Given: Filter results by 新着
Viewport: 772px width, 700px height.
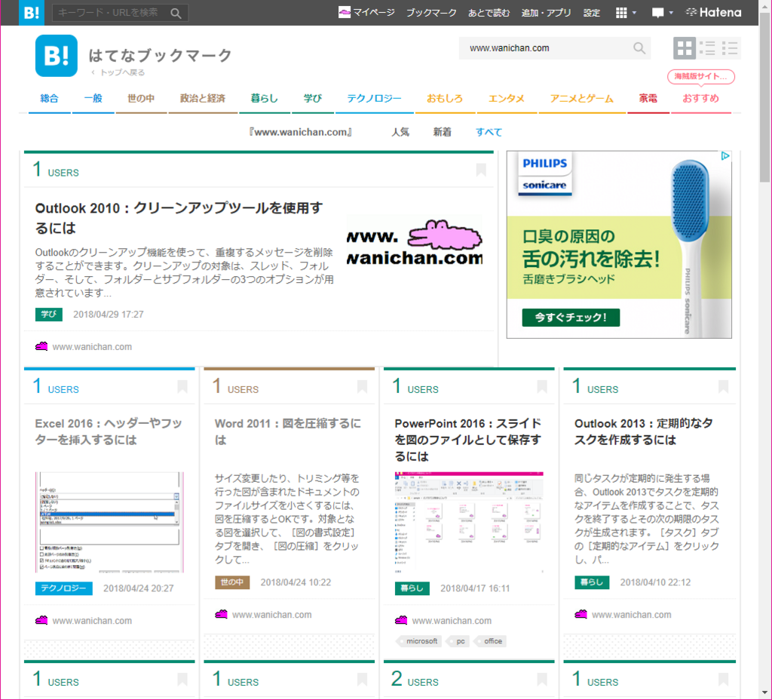Looking at the screenshot, I should [x=442, y=132].
